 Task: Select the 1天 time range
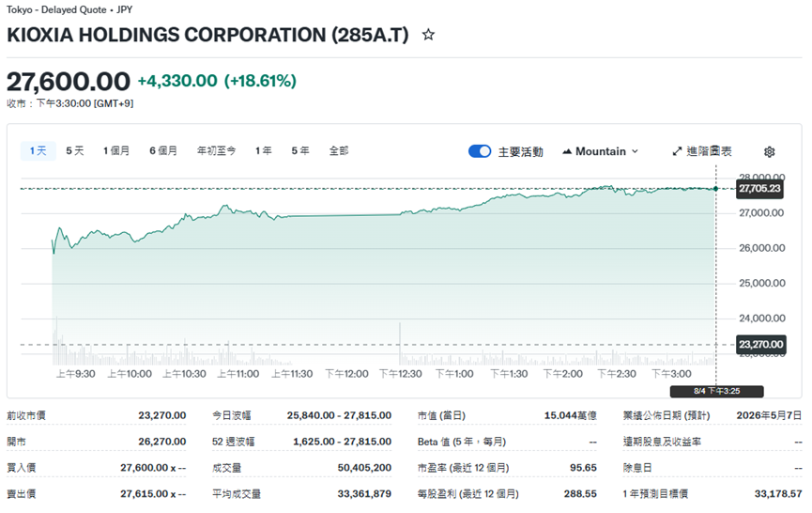38,150
